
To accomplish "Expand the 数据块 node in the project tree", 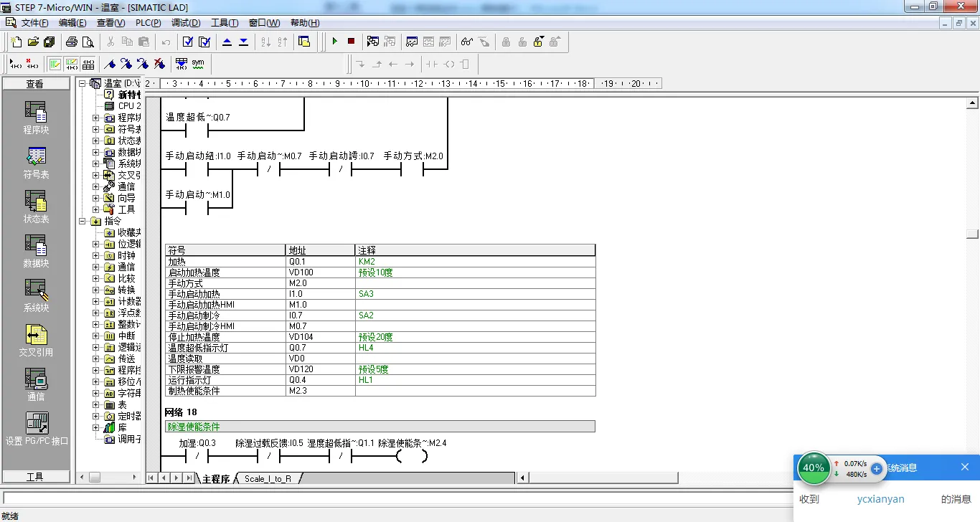I will coord(96,152).
